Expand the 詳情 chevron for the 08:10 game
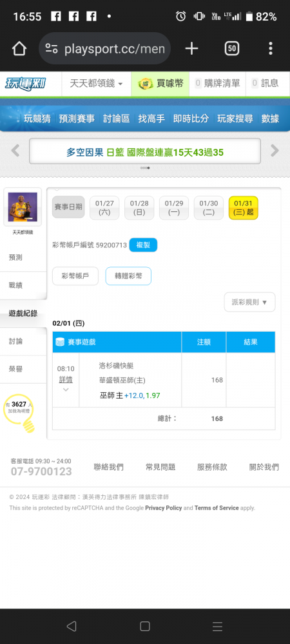 tap(66, 390)
